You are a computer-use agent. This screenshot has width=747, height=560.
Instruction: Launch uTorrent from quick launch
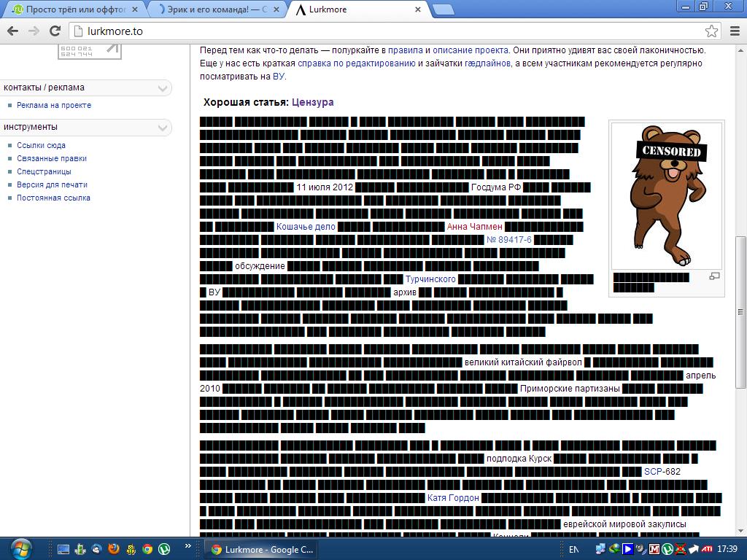click(164, 550)
